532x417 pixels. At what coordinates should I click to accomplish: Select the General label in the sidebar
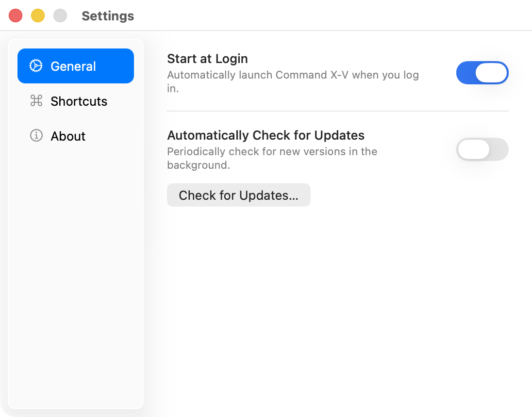[x=73, y=66]
